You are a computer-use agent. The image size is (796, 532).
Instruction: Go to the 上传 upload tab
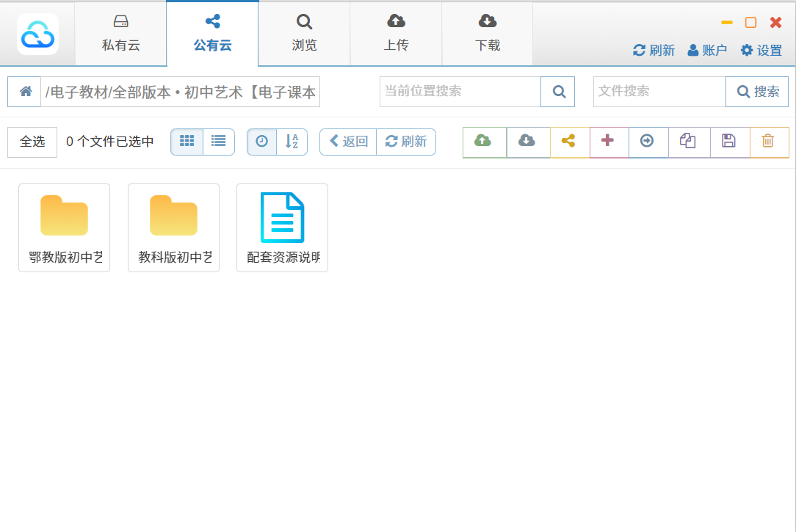pos(396,34)
